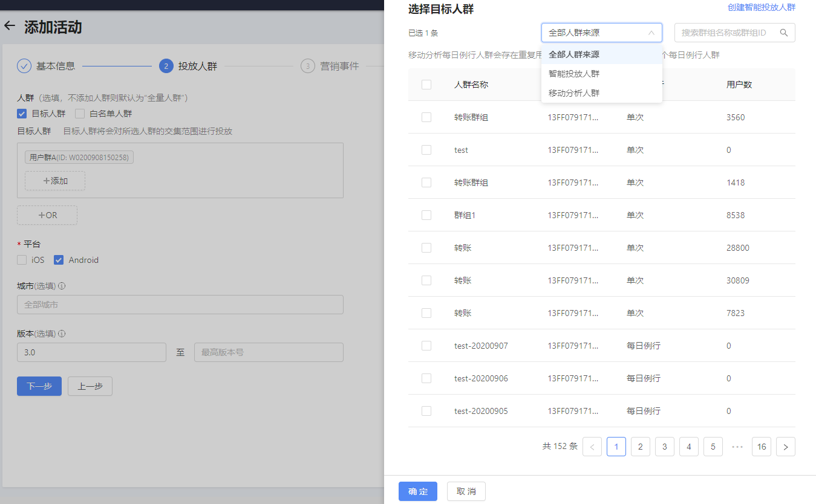Click 每日例行 in test-20200906 row
Viewport: 816px width, 504px height.
coord(644,378)
